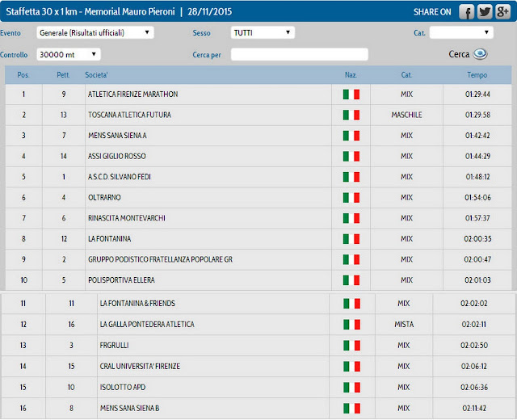This screenshot has width=517, height=420.
Task: Click the Italian flag for CRAL UNIVERSITA' FIRENZE
Action: pyautogui.click(x=351, y=366)
